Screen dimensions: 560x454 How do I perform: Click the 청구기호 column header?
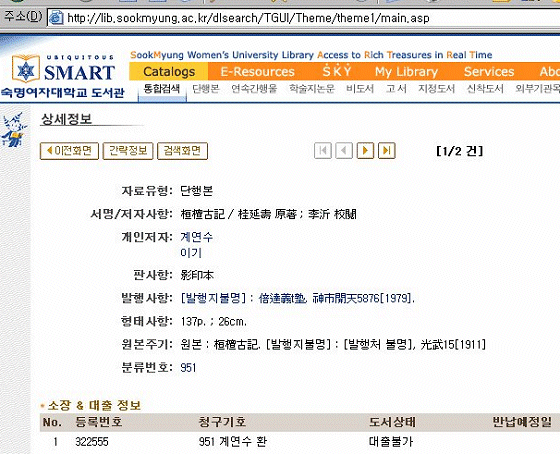click(x=222, y=422)
